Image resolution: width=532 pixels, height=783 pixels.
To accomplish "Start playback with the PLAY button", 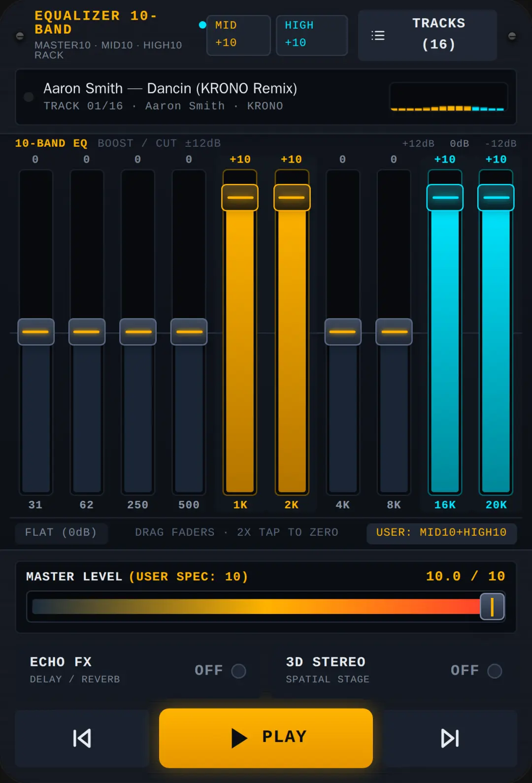I will pos(266,738).
